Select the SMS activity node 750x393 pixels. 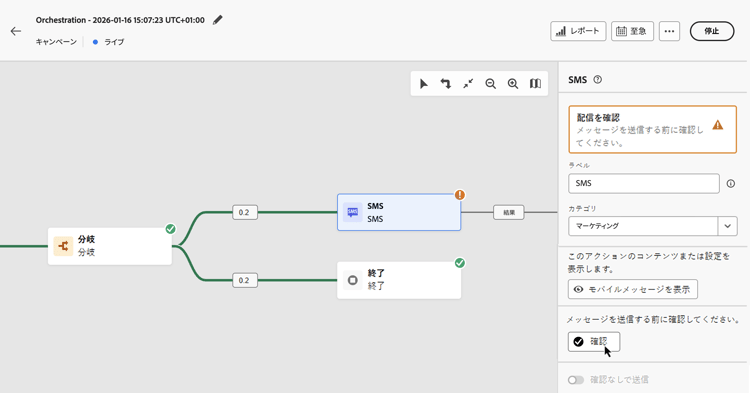click(399, 212)
